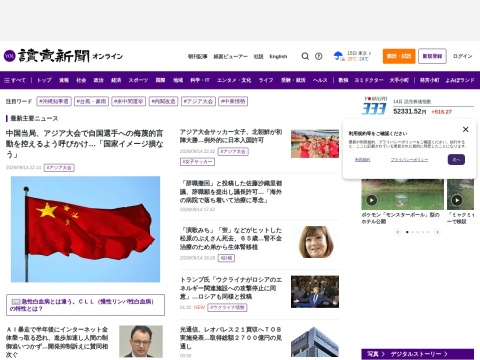Open the terms of use link in popup
480x360 pixels.
click(362, 160)
